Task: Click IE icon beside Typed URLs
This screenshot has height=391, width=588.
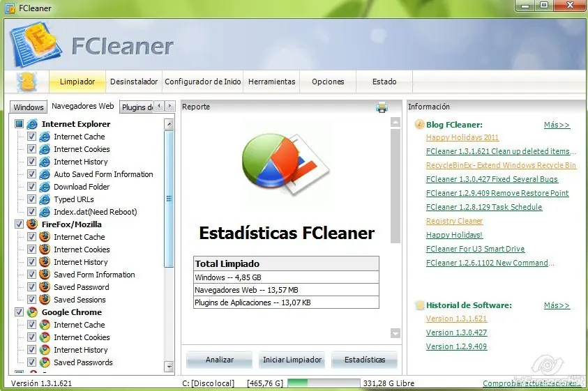Action: tap(45, 199)
